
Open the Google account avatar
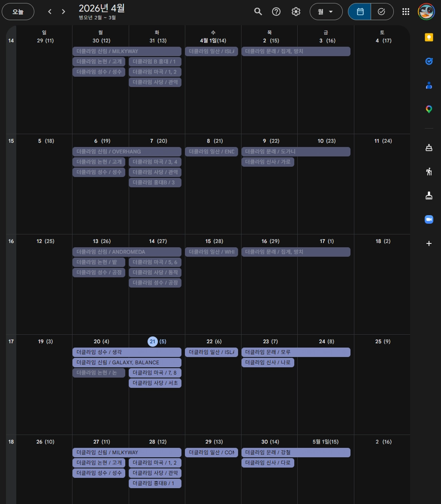pyautogui.click(x=426, y=12)
